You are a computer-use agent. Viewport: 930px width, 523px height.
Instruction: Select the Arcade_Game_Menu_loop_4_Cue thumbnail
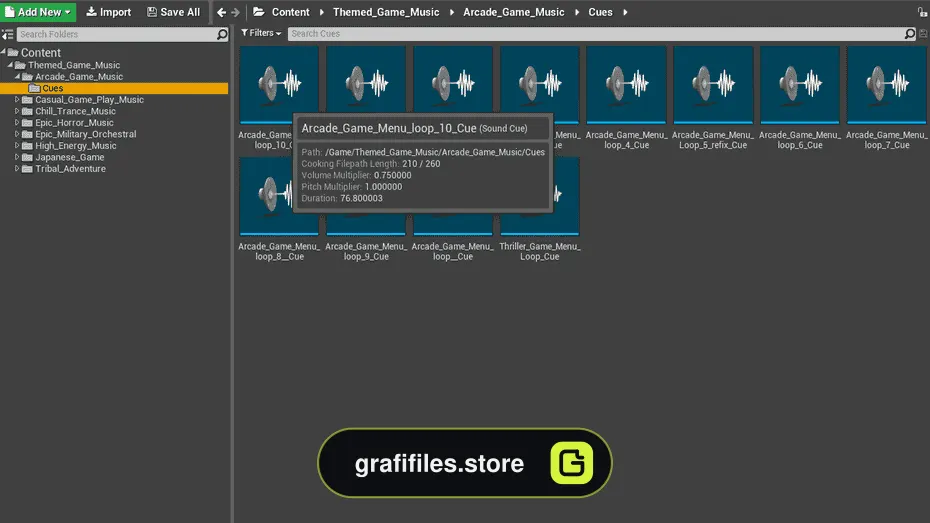[x=626, y=85]
